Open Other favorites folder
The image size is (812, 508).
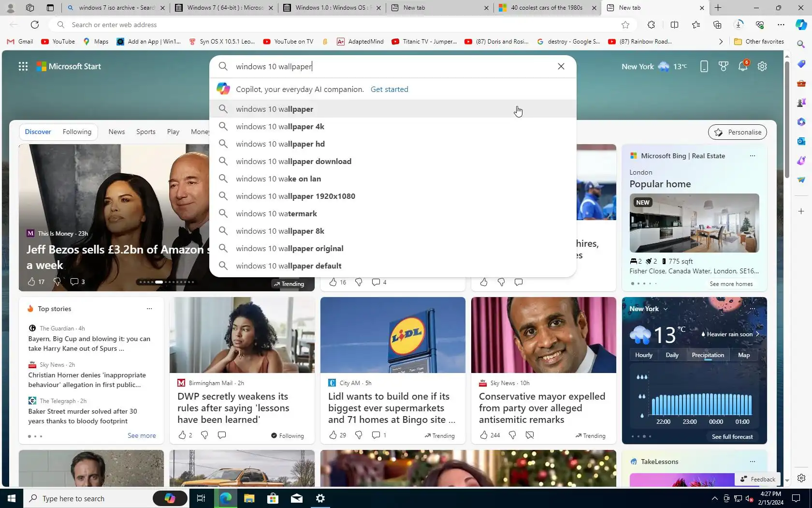(x=759, y=42)
